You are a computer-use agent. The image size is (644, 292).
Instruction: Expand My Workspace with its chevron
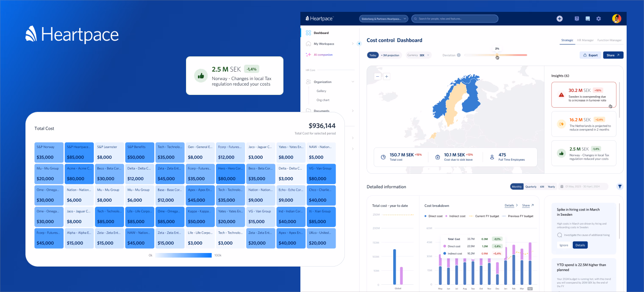coord(353,44)
